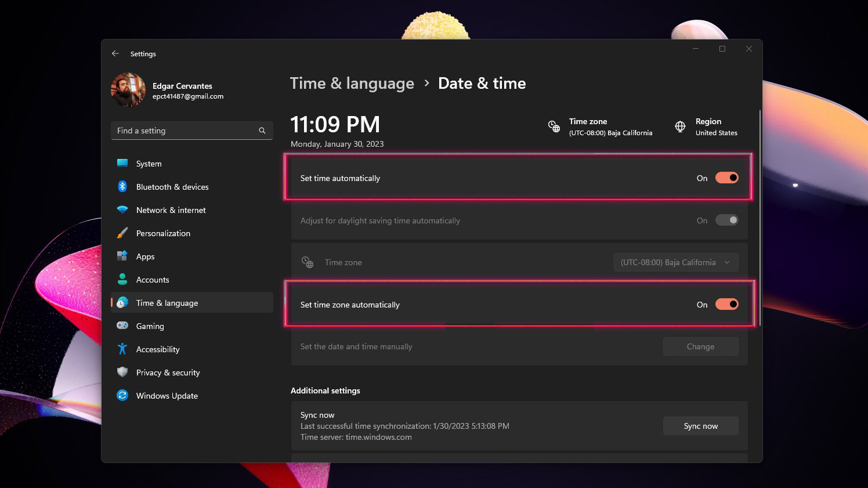Open Network & internet via Wi-Fi icon
The height and width of the screenshot is (488, 868).
pyautogui.click(x=122, y=209)
